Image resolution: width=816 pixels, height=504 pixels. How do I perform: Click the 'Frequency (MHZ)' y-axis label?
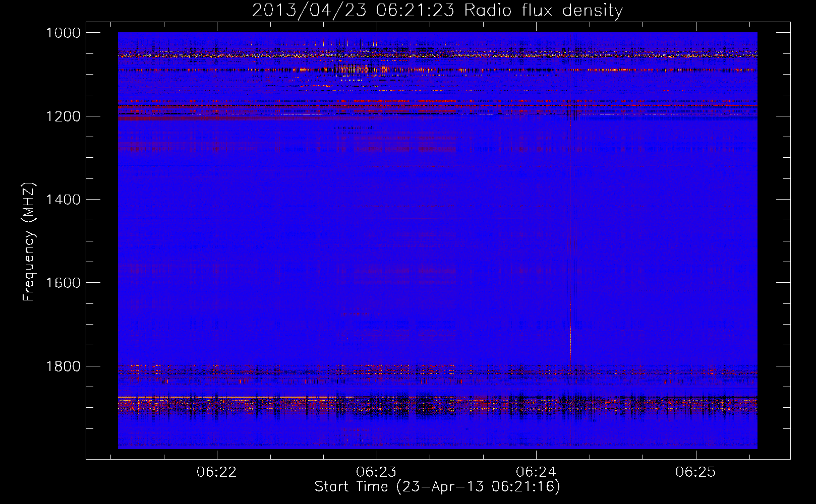[29, 242]
